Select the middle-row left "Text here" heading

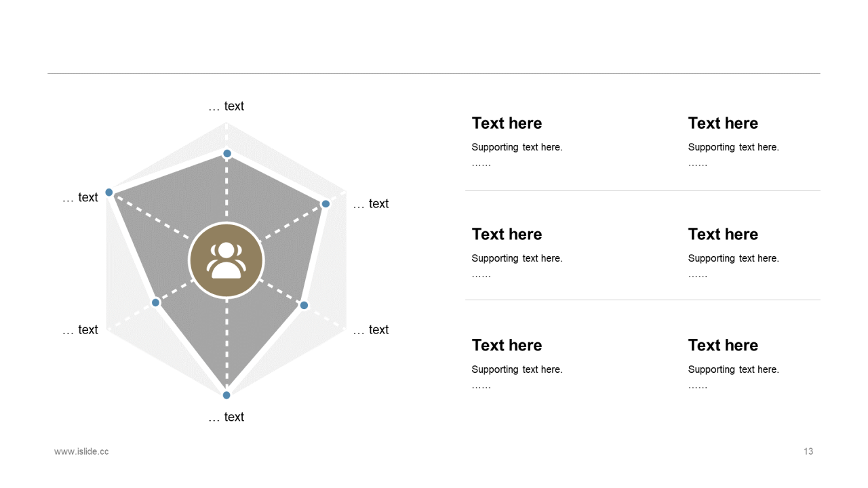tap(507, 235)
